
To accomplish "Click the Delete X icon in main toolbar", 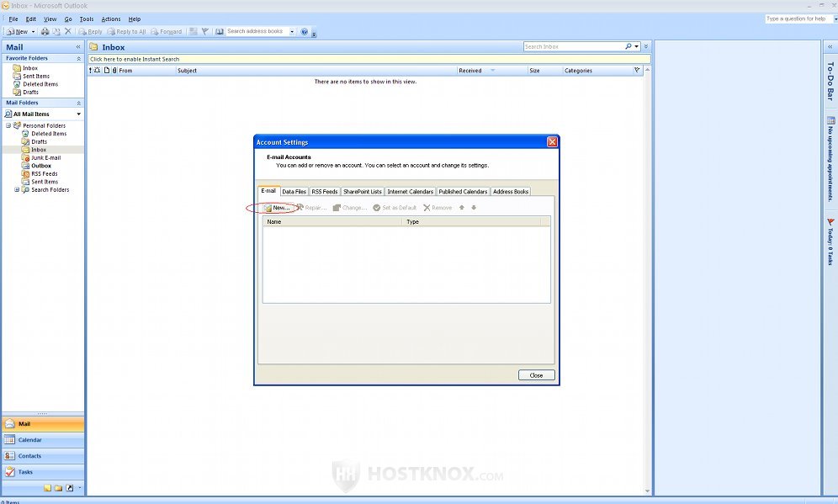I will coord(68,31).
